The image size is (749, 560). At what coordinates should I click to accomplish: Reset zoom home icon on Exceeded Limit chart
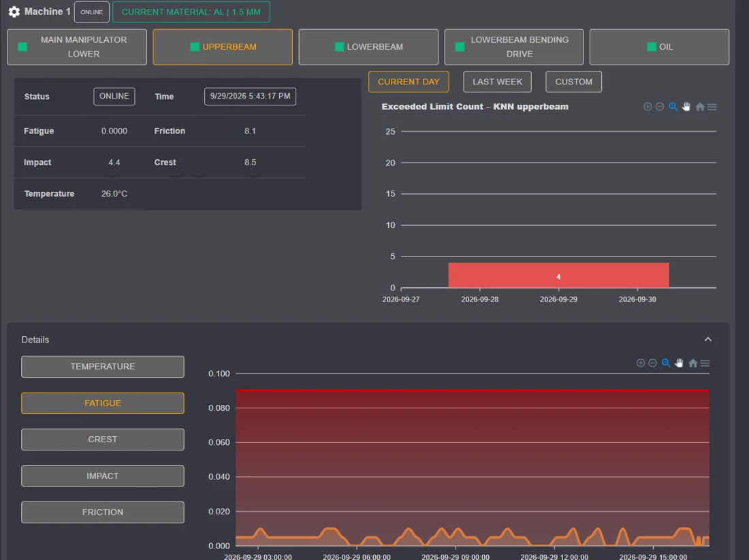700,107
